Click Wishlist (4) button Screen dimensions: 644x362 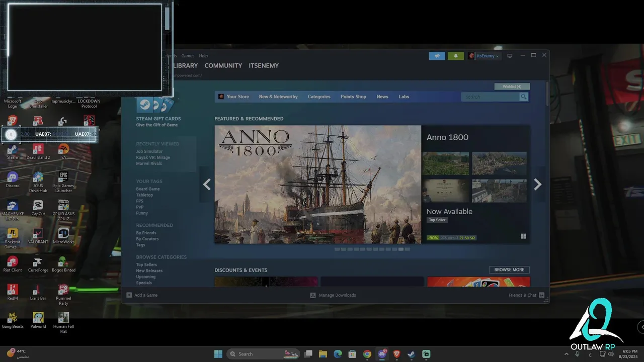512,86
